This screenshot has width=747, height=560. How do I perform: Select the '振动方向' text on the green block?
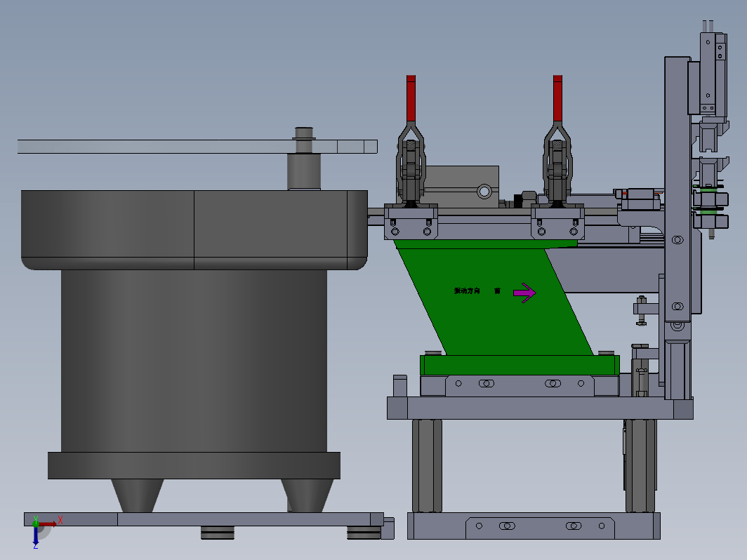point(467,291)
